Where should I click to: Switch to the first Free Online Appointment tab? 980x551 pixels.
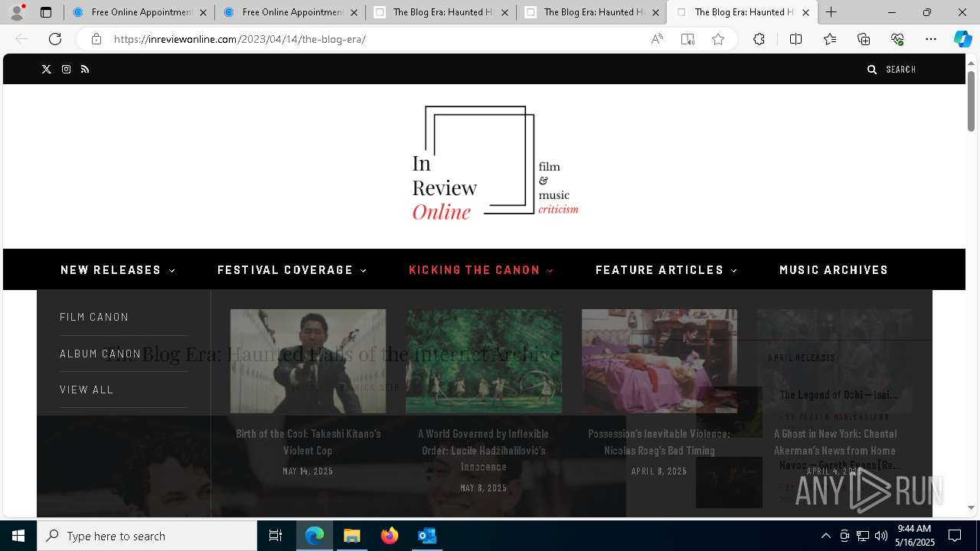click(x=139, y=12)
